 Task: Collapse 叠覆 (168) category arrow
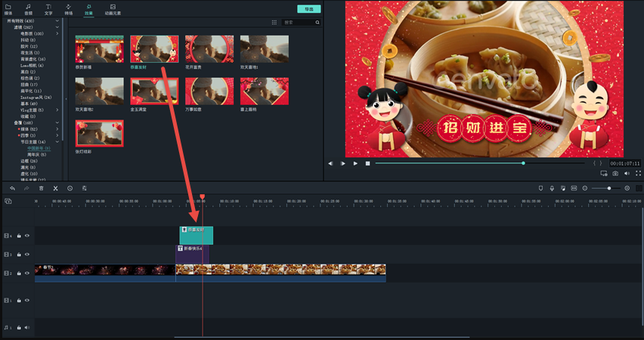pos(57,122)
